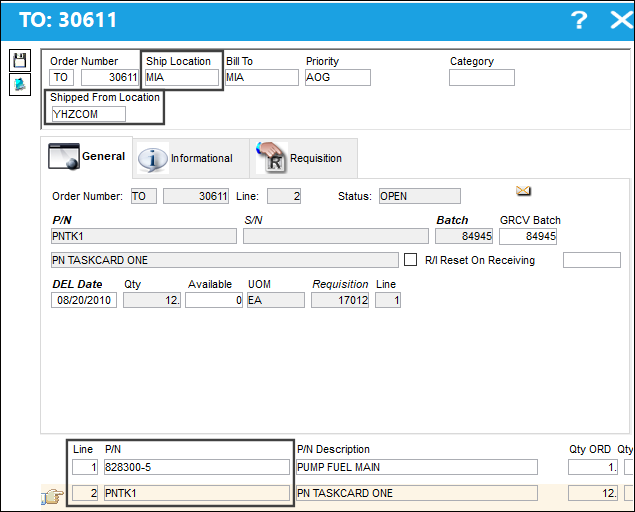Viewport: 635px width, 512px height.
Task: Click General tab order number 30611 field
Action: click(196, 196)
